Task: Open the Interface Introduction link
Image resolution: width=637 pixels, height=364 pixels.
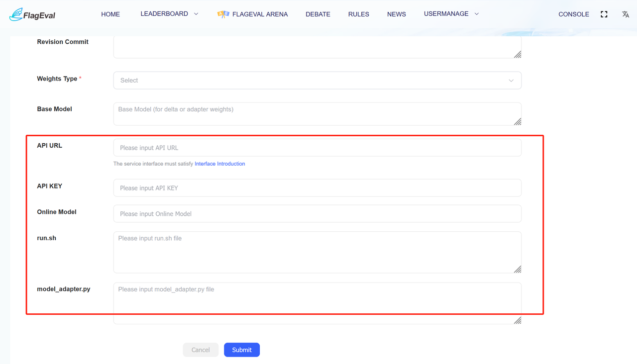Action: click(x=219, y=164)
